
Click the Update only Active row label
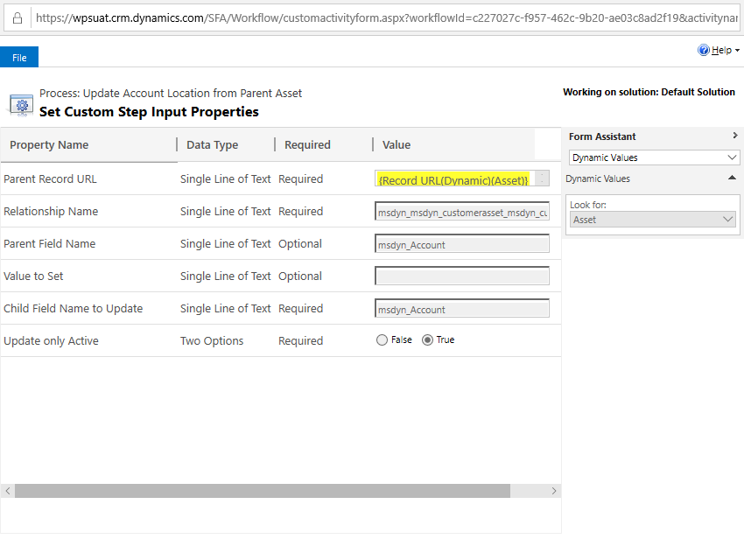pos(52,340)
